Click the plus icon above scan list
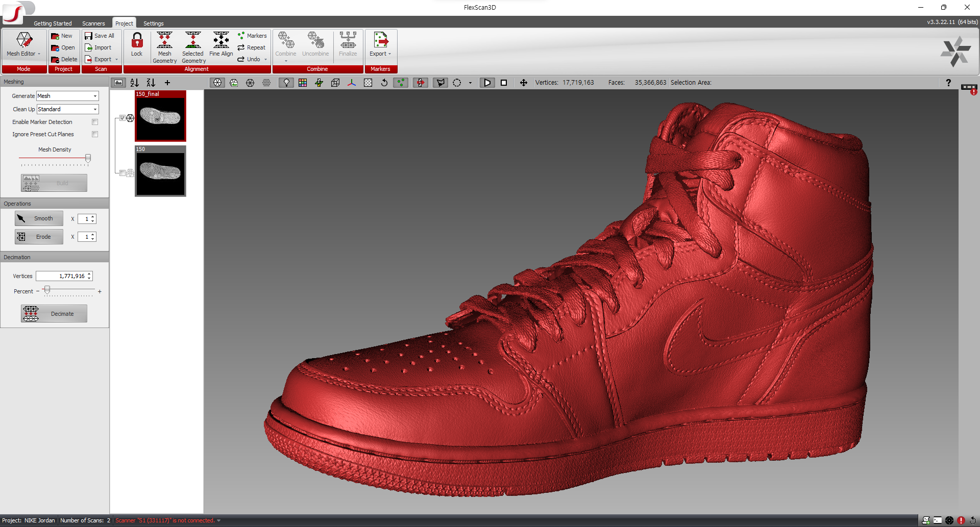Image resolution: width=980 pixels, height=527 pixels. pyautogui.click(x=167, y=83)
